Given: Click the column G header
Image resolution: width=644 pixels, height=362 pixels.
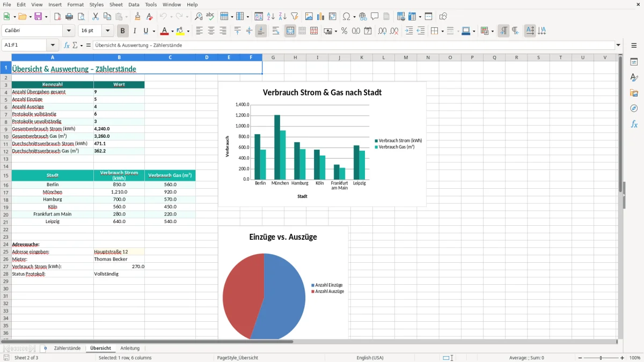Looking at the screenshot, I should [x=273, y=57].
